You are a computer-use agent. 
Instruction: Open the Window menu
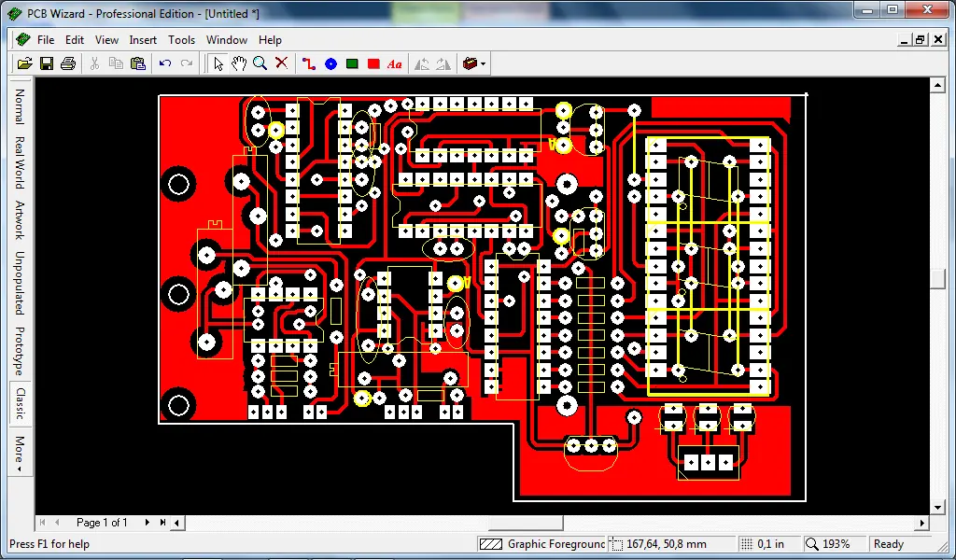tap(227, 40)
